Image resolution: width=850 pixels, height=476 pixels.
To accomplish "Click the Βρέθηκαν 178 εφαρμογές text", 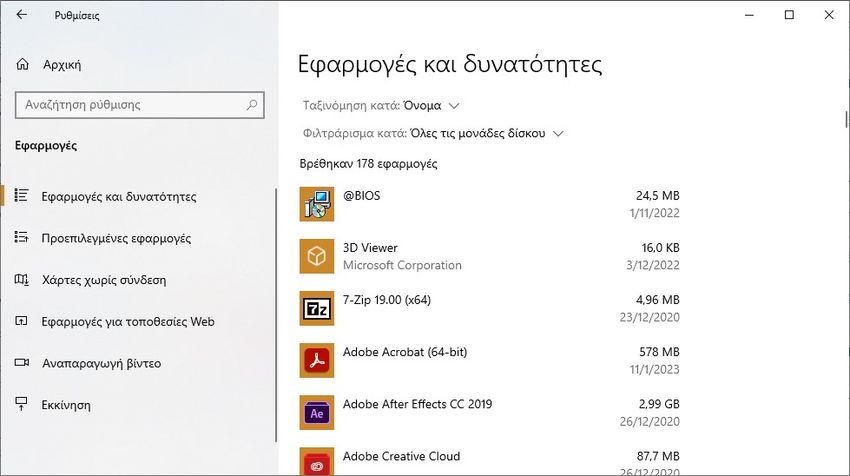I will pos(369,164).
